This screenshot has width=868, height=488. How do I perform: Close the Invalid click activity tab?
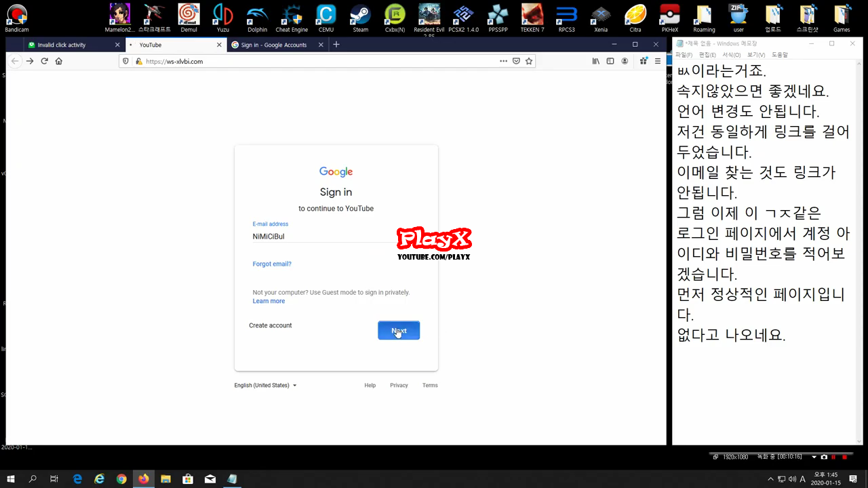[x=117, y=45]
